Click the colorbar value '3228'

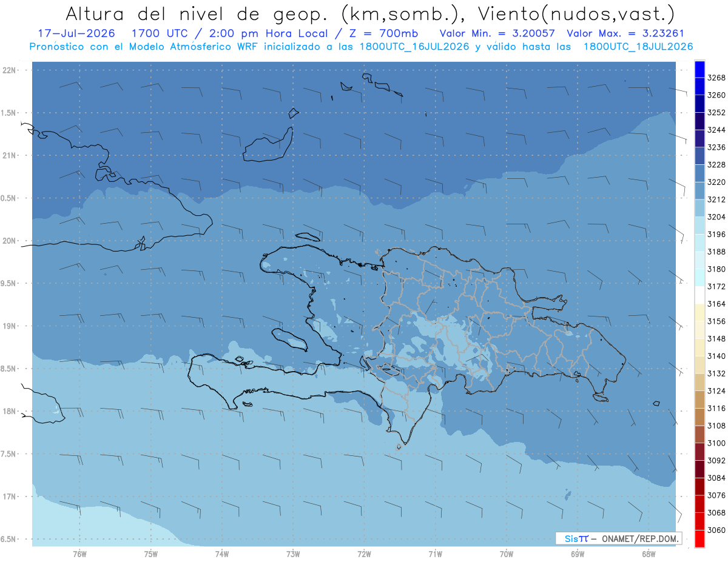[x=716, y=165]
